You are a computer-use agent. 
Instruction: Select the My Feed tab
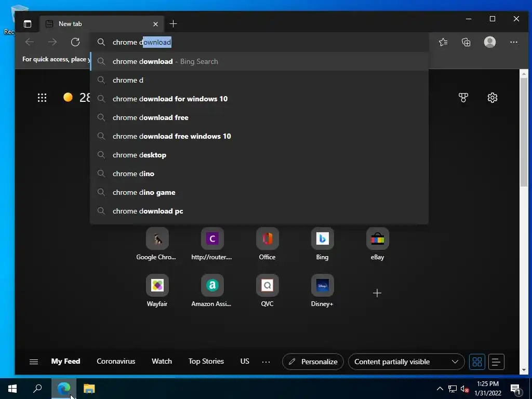(x=65, y=362)
